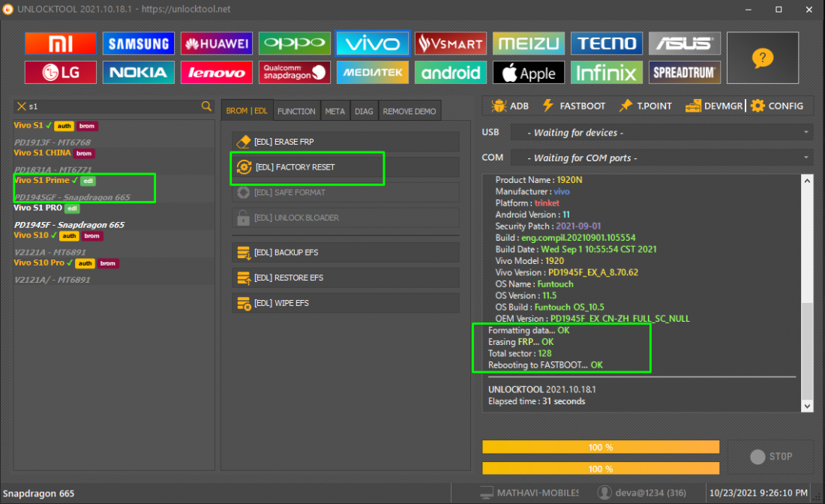Click the lower 100 % progress bar
The height and width of the screenshot is (504, 825).
601,469
